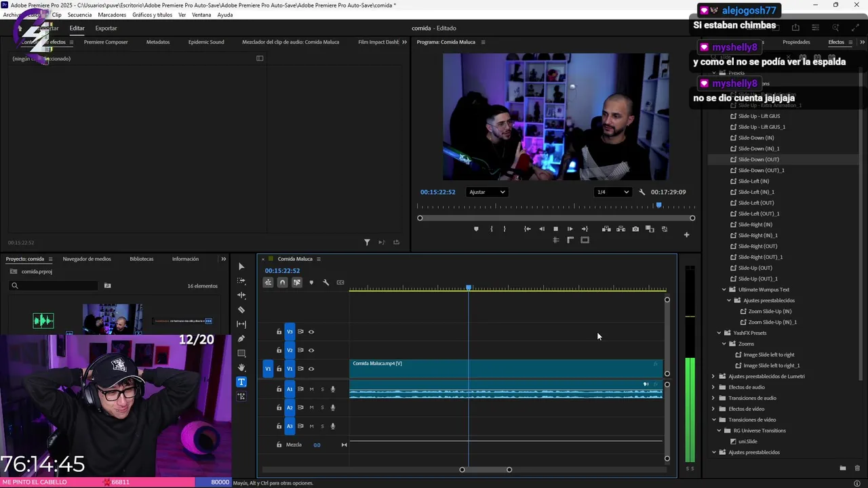This screenshot has height=488, width=868.
Task: Select Slide-Down (OUT) preset
Action: [758, 159]
